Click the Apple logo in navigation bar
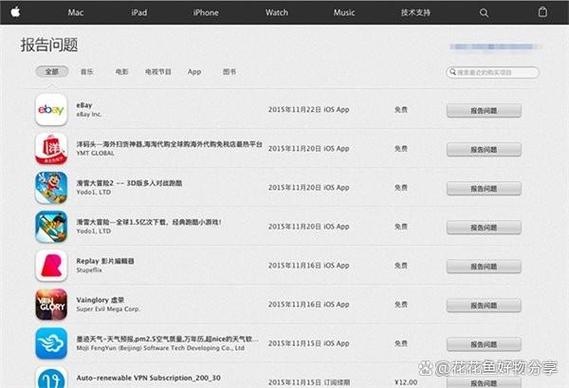The image size is (569, 388). [15, 12]
